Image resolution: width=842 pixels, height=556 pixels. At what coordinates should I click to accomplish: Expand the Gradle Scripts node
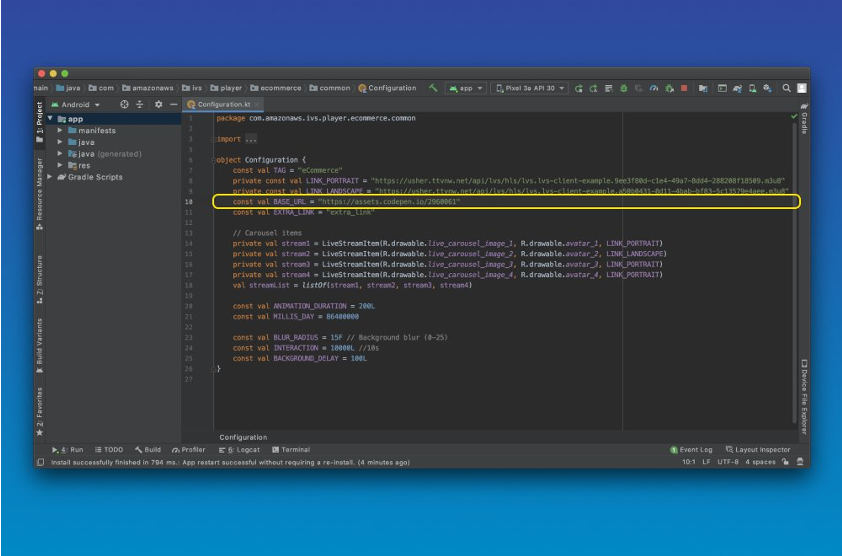[51, 177]
